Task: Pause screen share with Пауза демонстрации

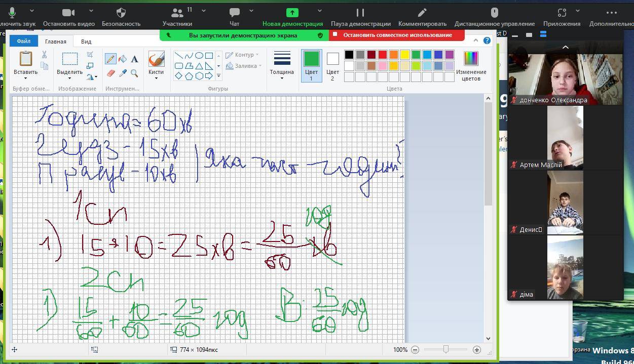Action: (360, 13)
